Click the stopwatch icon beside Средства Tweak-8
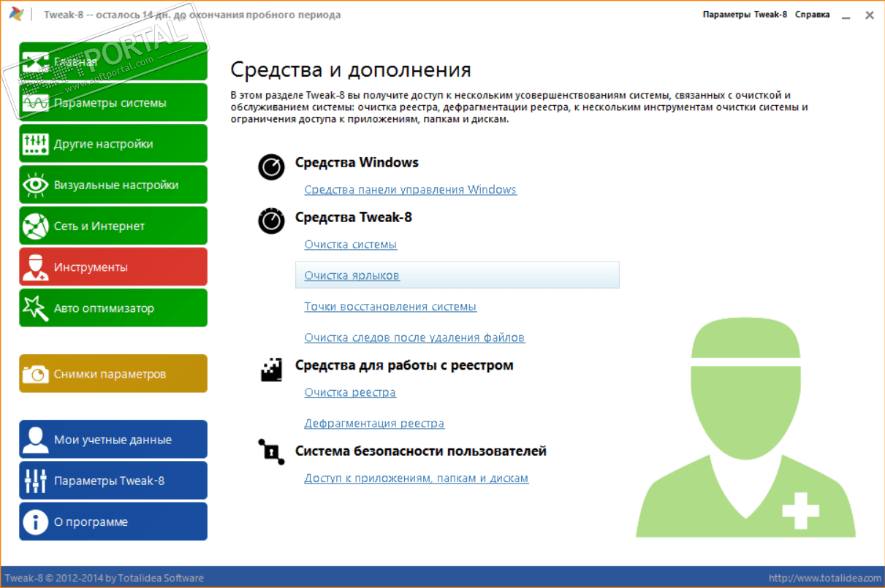This screenshot has height=588, width=885. [x=271, y=221]
